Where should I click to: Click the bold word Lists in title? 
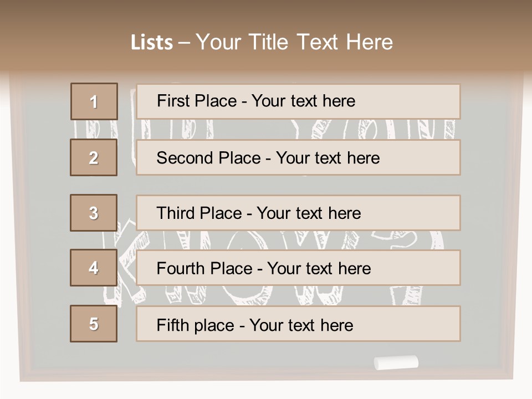pos(152,43)
